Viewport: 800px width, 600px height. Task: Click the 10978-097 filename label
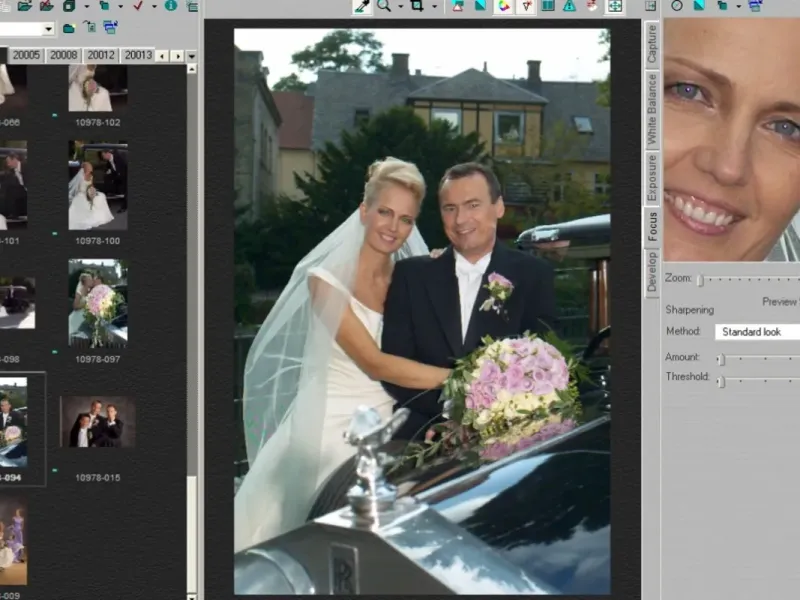click(97, 359)
